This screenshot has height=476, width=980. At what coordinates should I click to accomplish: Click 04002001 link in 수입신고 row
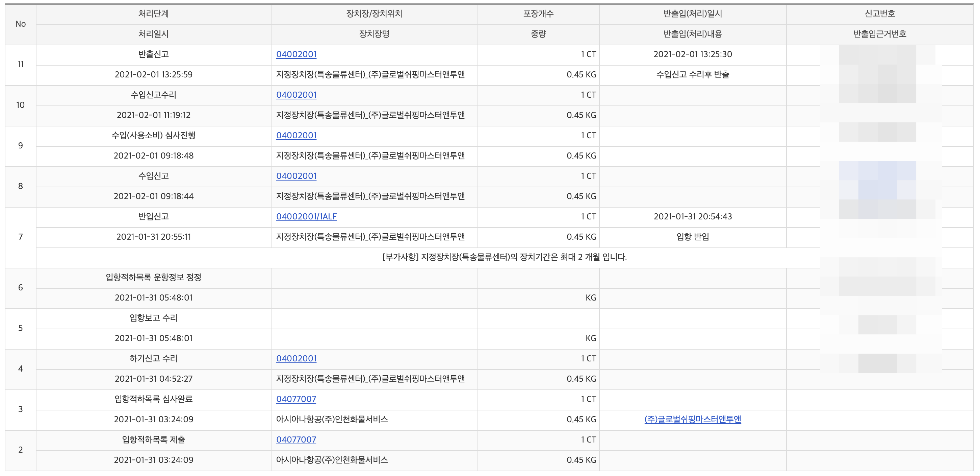point(296,176)
